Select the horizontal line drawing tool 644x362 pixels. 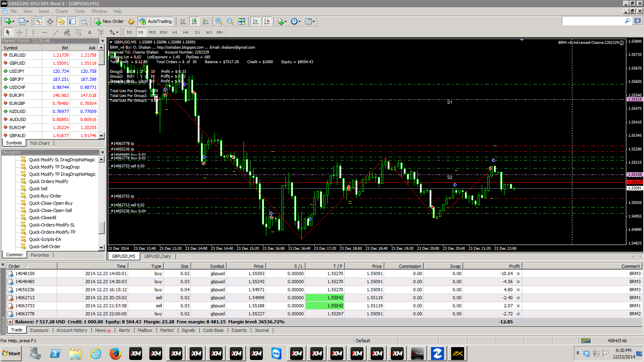pos(44,32)
